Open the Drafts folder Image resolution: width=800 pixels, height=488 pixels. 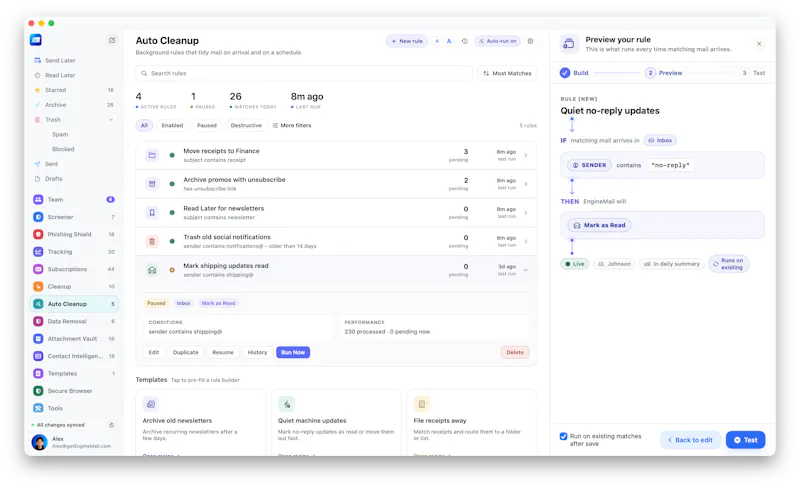click(53, 179)
